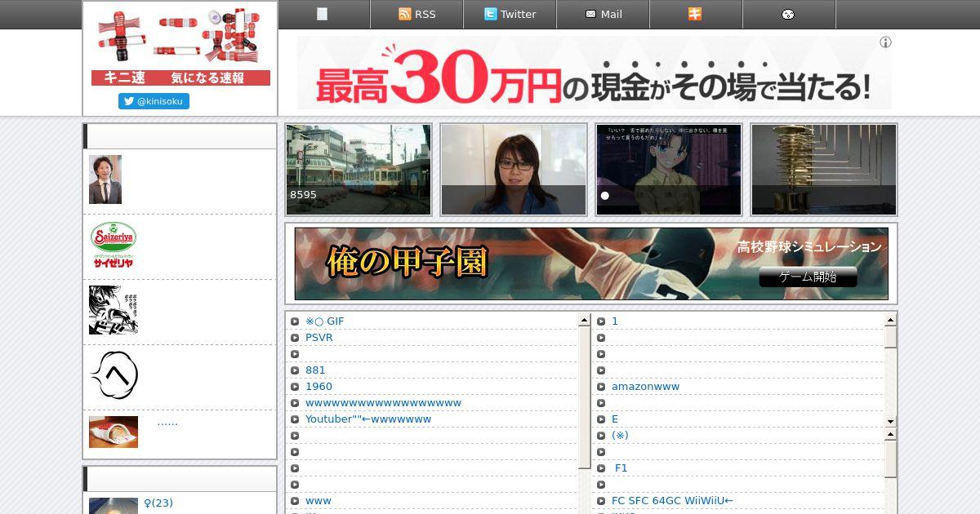
Task: Open the Saizeriya logo thumbnail
Action: point(114,245)
